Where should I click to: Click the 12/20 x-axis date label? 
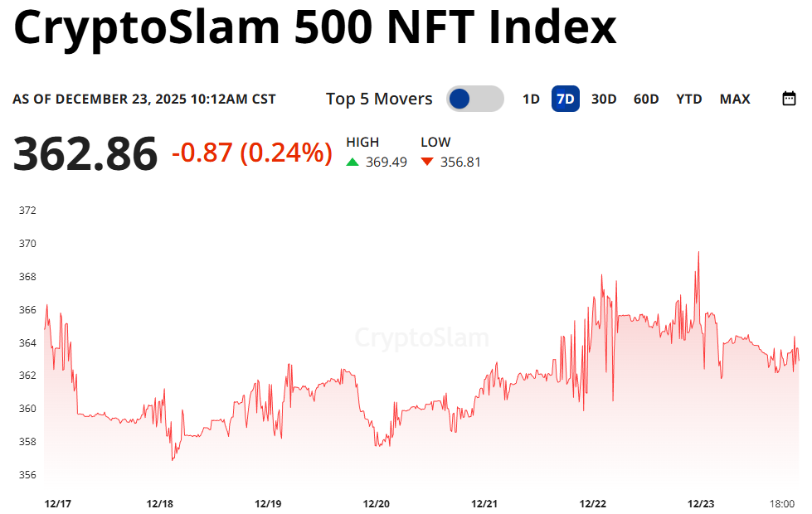pos(377,504)
